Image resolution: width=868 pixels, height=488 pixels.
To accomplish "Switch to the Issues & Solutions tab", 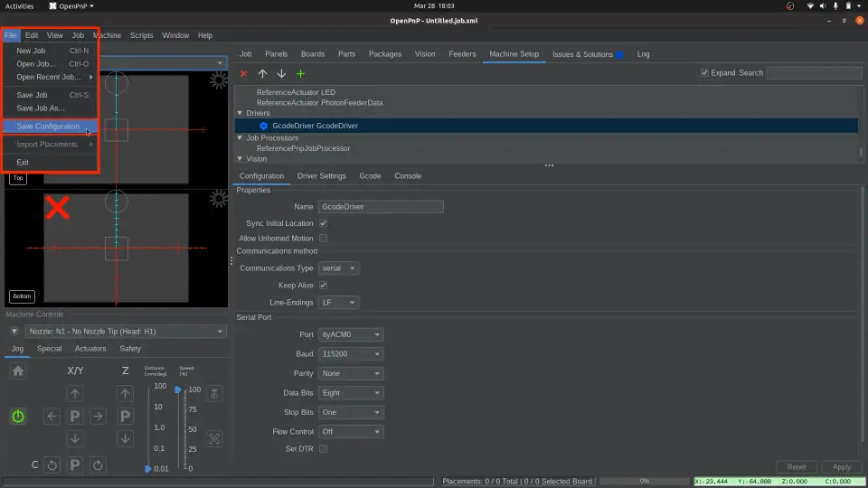I will pyautogui.click(x=587, y=54).
